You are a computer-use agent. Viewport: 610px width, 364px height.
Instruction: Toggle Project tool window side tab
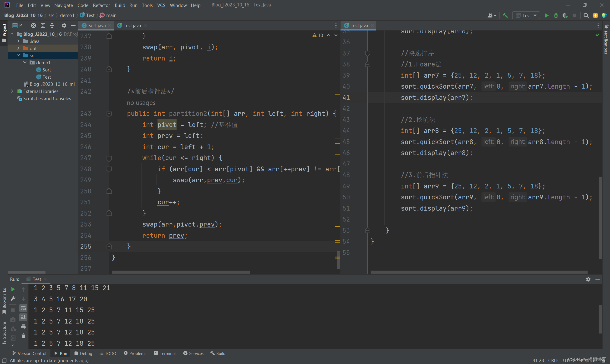(x=4, y=33)
